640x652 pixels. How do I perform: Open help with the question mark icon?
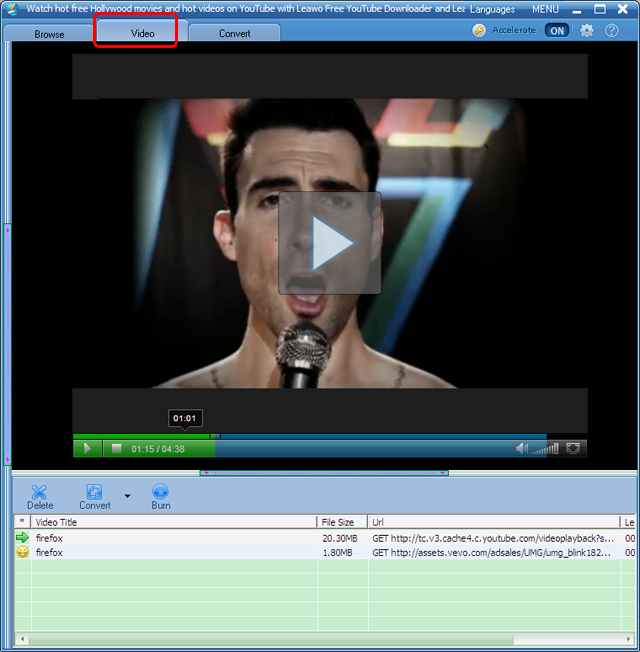click(611, 30)
